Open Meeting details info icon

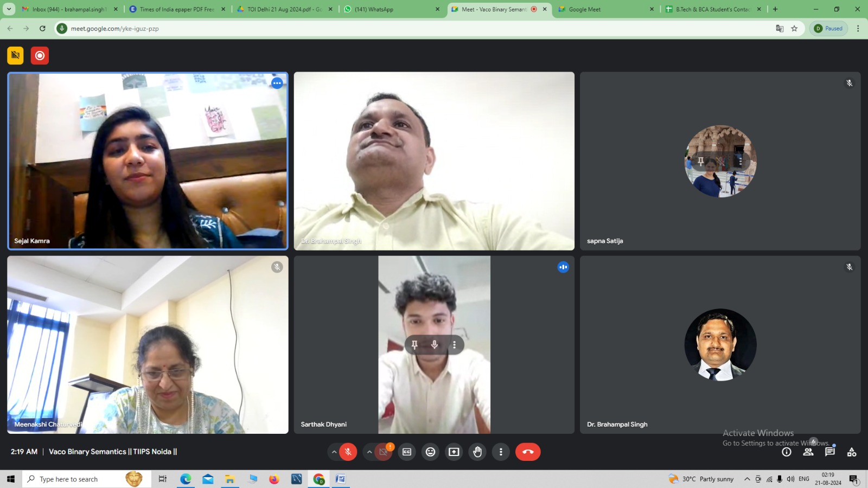tap(786, 452)
